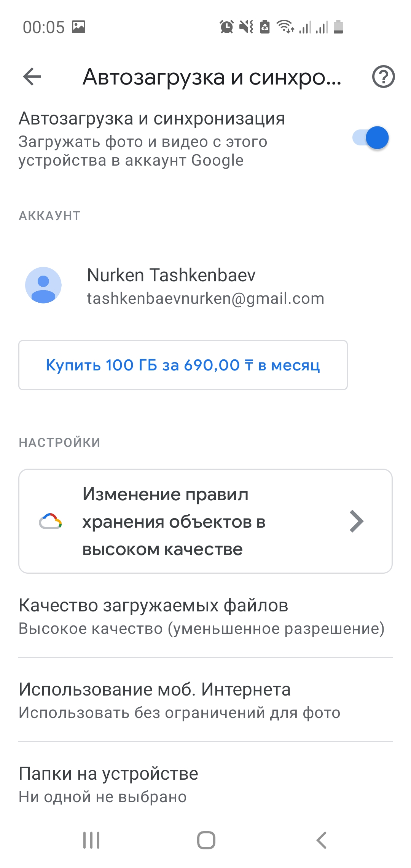Tap the Android home button

(206, 840)
